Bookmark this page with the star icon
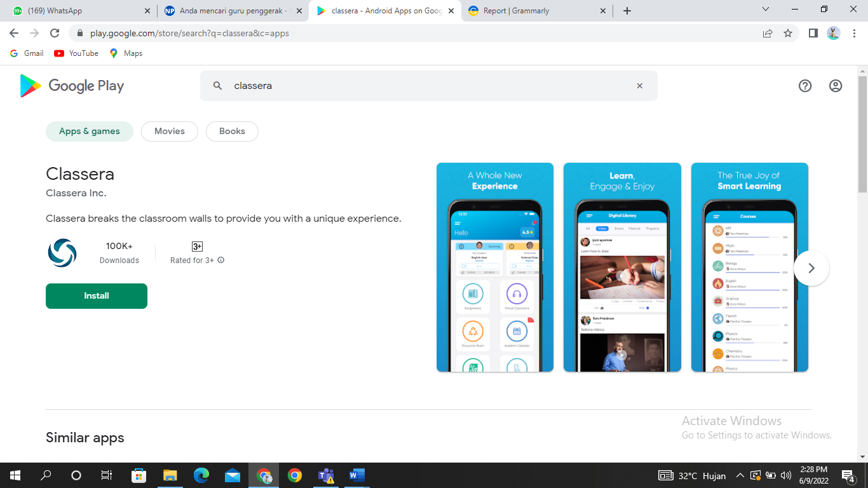The height and width of the screenshot is (488, 868). pyautogui.click(x=788, y=33)
